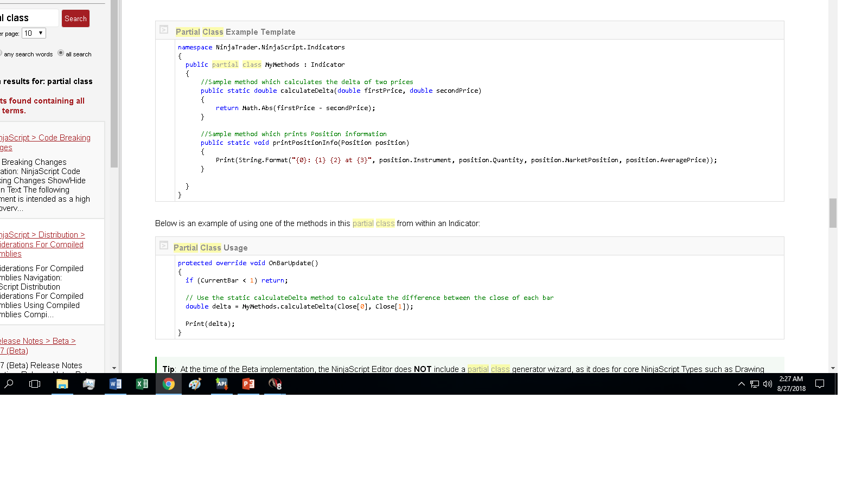Switch to PowerPoint in taskbar
This screenshot has height=488, width=868.
pos(248,384)
